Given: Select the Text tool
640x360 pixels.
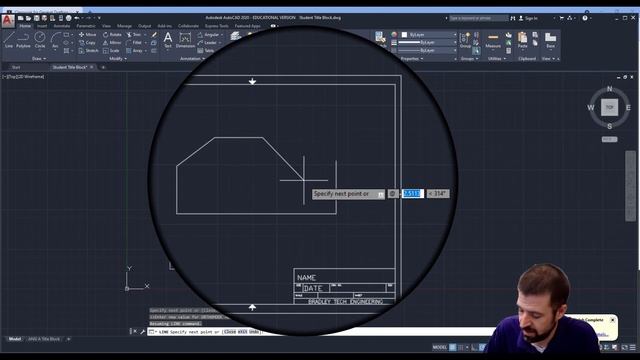Looking at the screenshot, I should (x=168, y=40).
